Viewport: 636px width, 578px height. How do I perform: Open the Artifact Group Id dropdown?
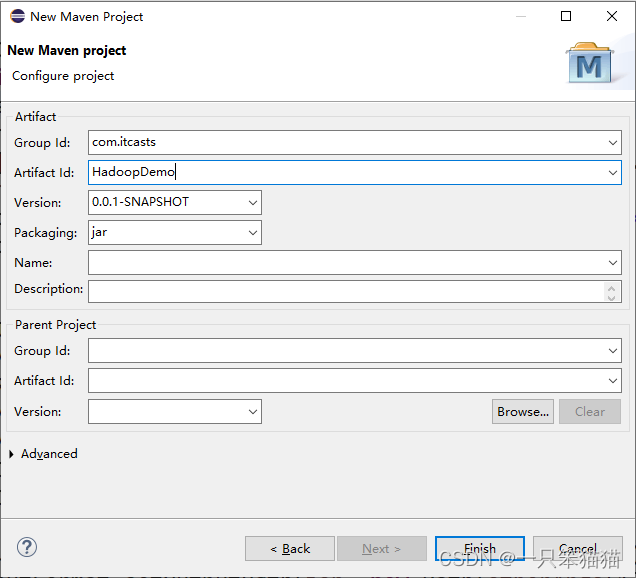[613, 143]
